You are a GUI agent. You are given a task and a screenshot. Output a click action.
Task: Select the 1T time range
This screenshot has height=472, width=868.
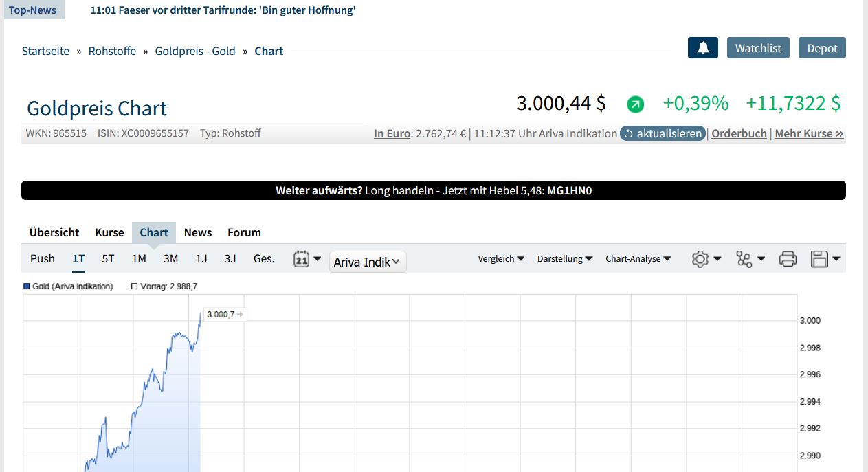(78, 259)
